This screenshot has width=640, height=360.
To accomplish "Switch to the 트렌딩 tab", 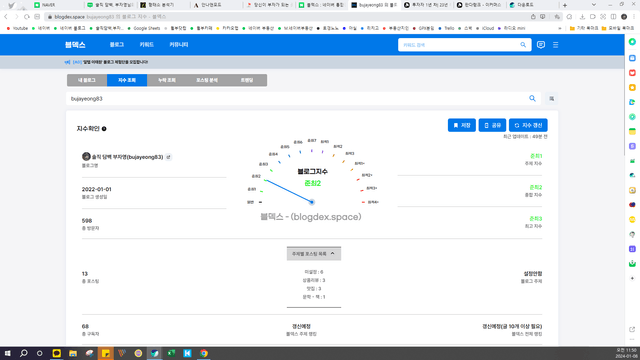I will [x=247, y=80].
